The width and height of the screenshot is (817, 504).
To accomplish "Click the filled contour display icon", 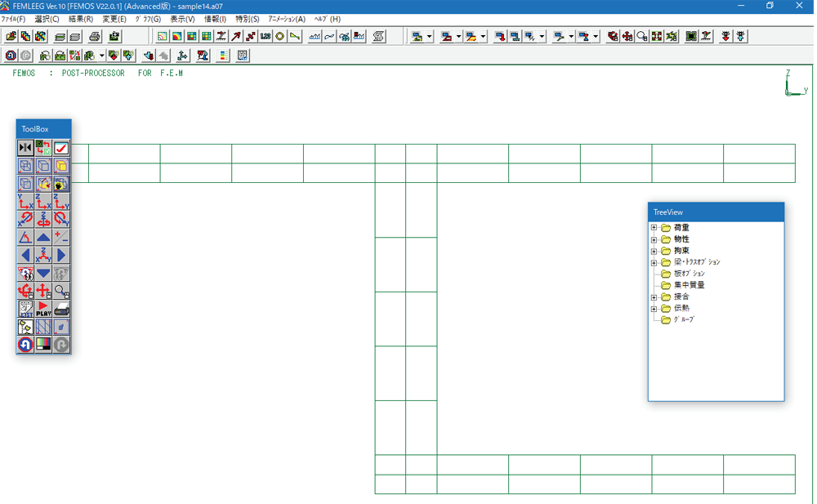I will 177,37.
